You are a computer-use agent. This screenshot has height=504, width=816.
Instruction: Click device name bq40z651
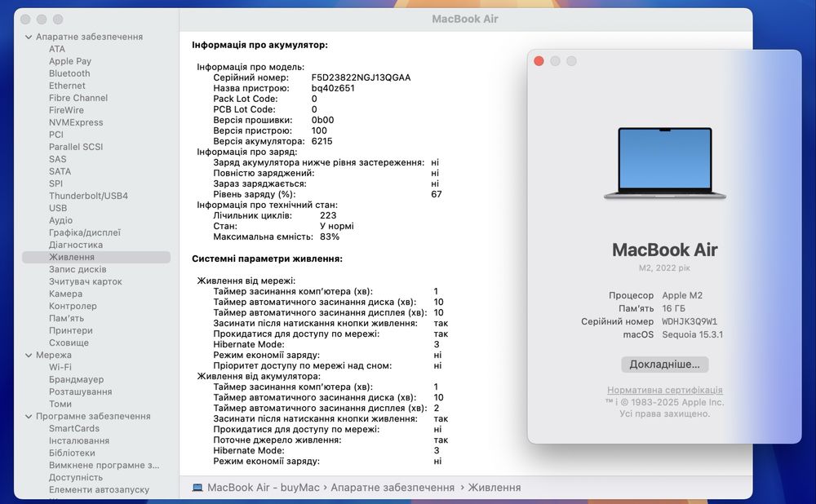333,88
